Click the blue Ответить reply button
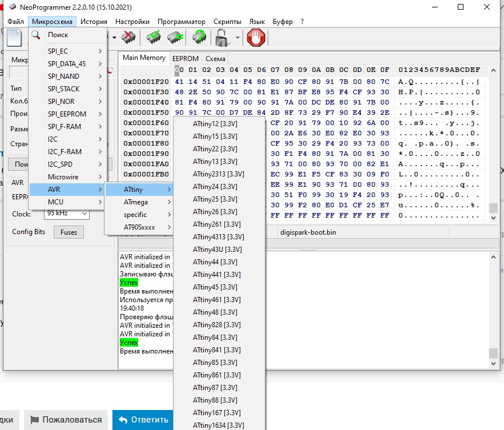The height and width of the screenshot is (430, 504). coord(141,420)
